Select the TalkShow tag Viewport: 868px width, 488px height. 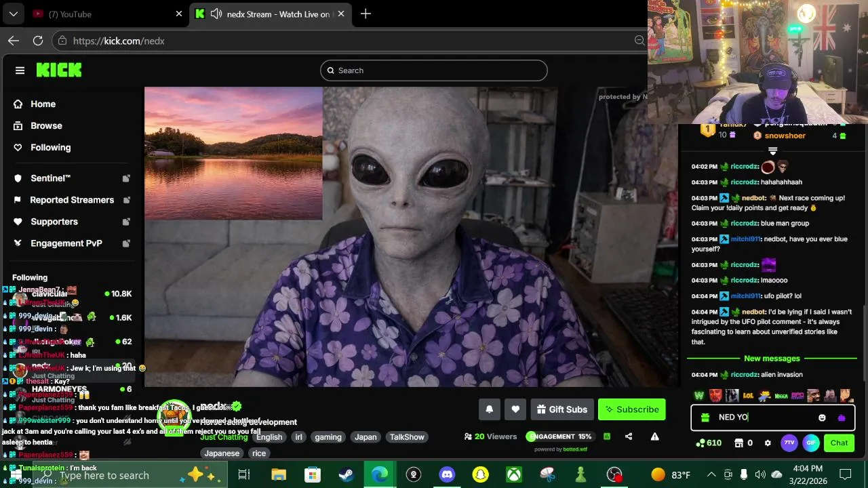(407, 437)
